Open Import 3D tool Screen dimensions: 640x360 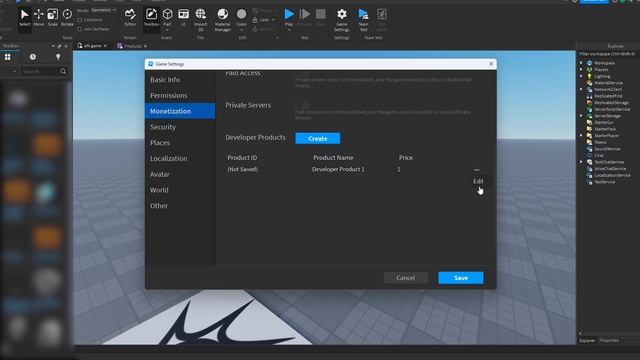(200, 20)
